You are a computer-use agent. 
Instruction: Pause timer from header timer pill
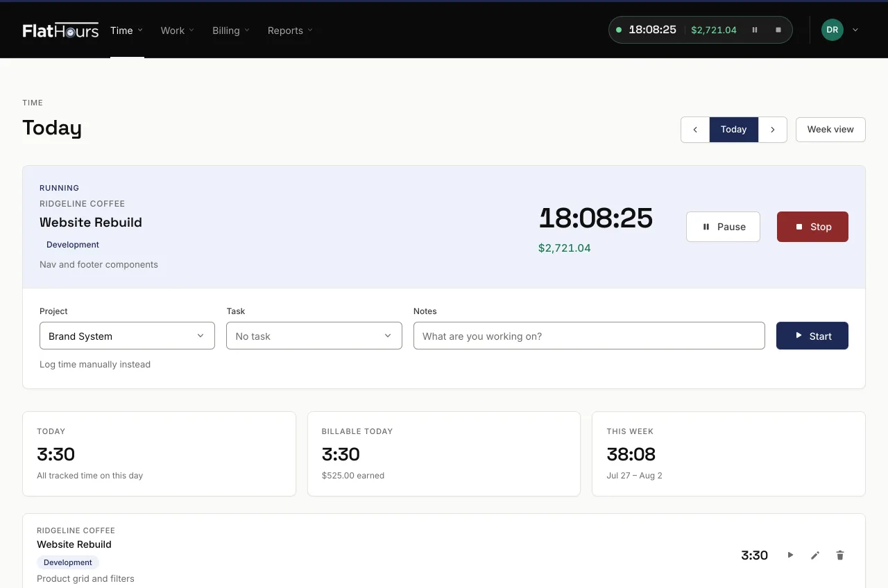755,30
